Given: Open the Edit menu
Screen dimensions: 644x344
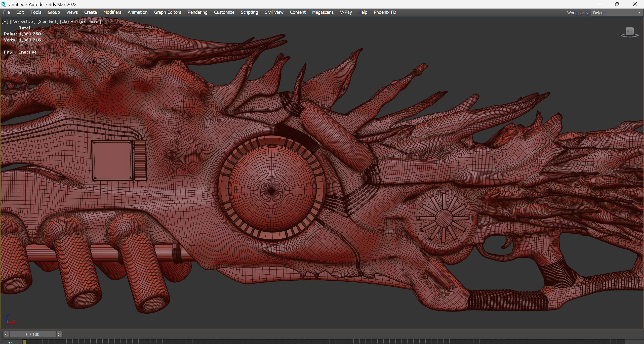Looking at the screenshot, I should coord(20,12).
